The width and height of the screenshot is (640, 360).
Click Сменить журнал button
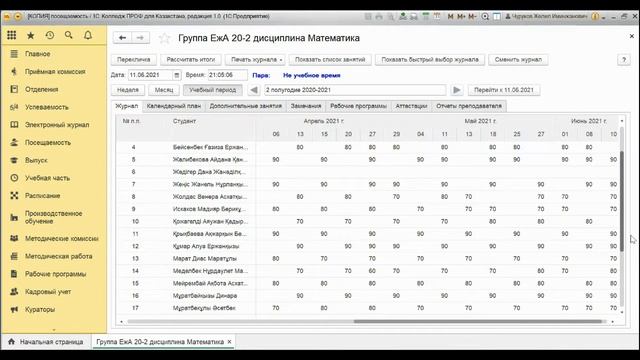click(518, 60)
